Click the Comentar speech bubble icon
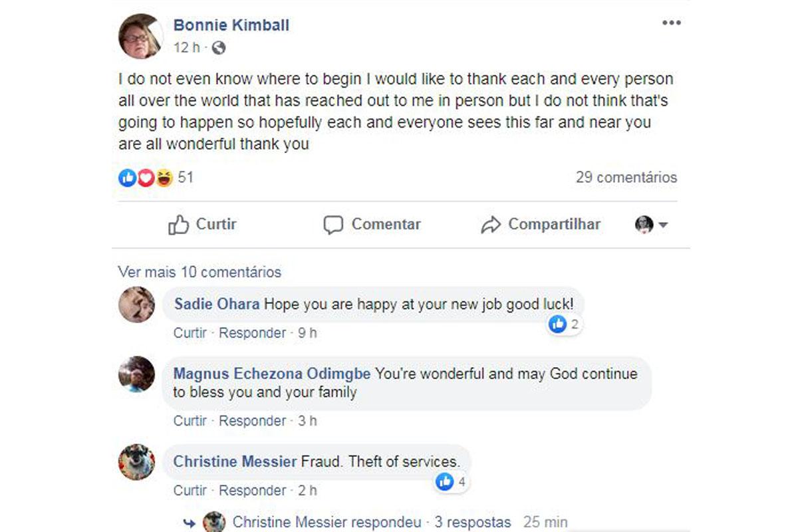 coord(333,225)
